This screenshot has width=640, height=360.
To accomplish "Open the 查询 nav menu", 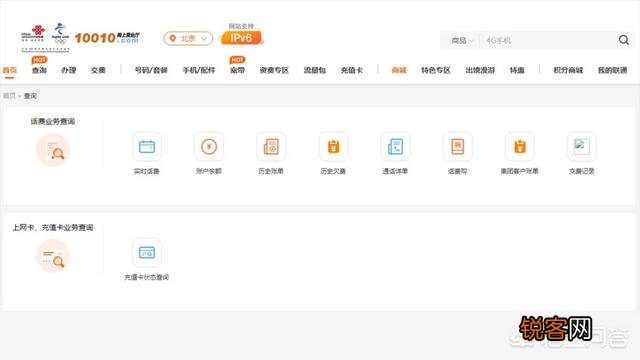I will coord(39,70).
